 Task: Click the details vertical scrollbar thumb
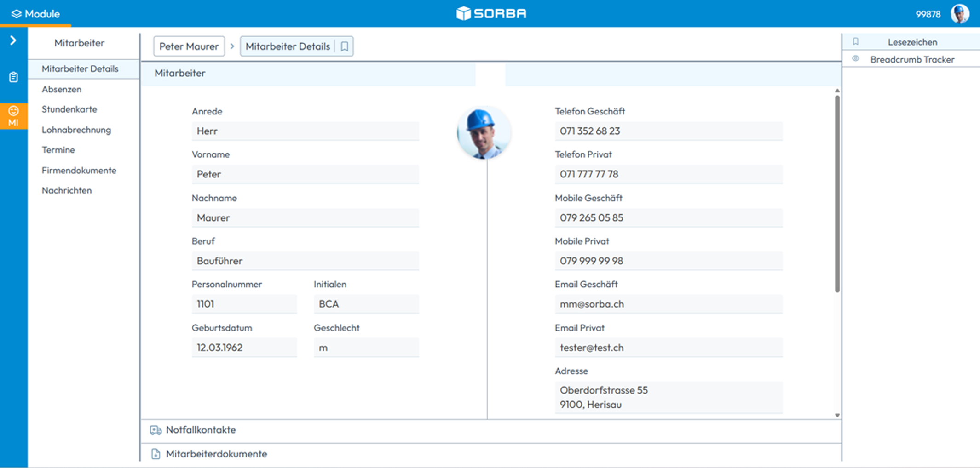click(x=837, y=194)
